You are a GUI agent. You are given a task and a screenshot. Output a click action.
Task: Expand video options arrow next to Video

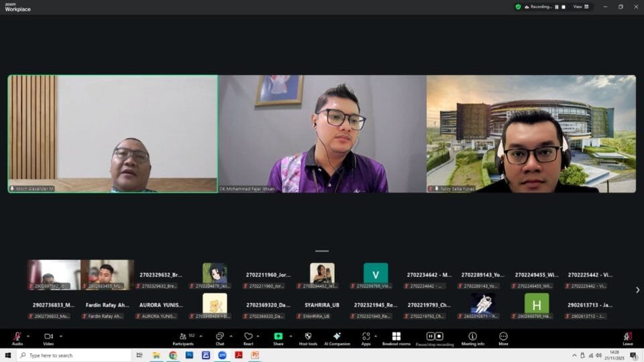tap(61, 336)
